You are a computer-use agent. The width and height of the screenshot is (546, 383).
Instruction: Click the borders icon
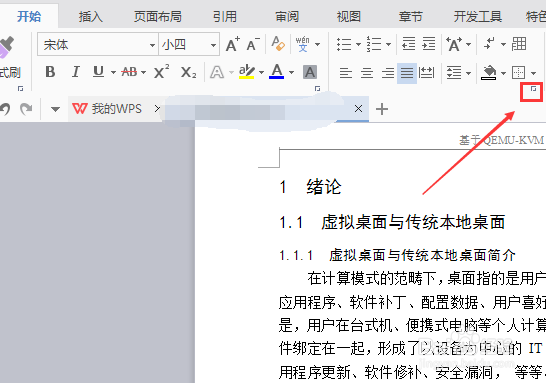click(518, 73)
